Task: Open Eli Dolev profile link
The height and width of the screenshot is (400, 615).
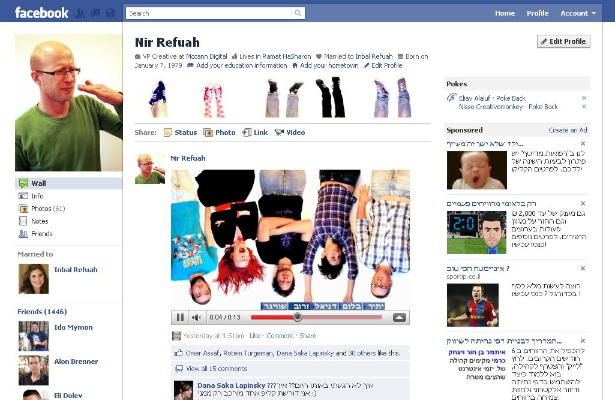Action: click(68, 395)
